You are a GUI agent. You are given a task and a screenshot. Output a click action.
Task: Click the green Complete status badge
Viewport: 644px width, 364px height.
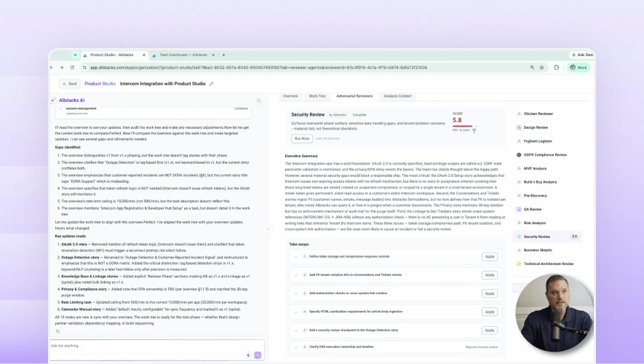tap(359, 115)
